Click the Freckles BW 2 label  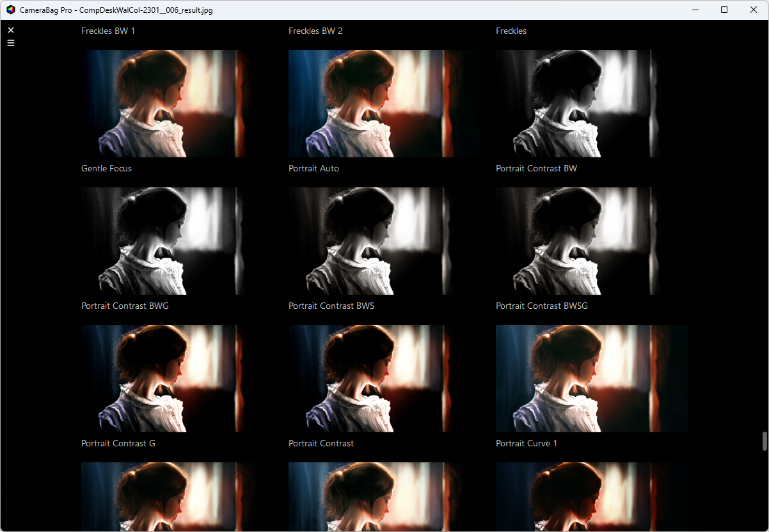[x=315, y=31]
